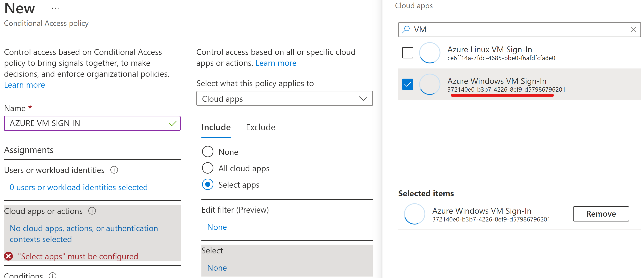This screenshot has width=644, height=278.
Task: Check the Azure Linux VM Sign-In checkbox
Action: [x=407, y=53]
